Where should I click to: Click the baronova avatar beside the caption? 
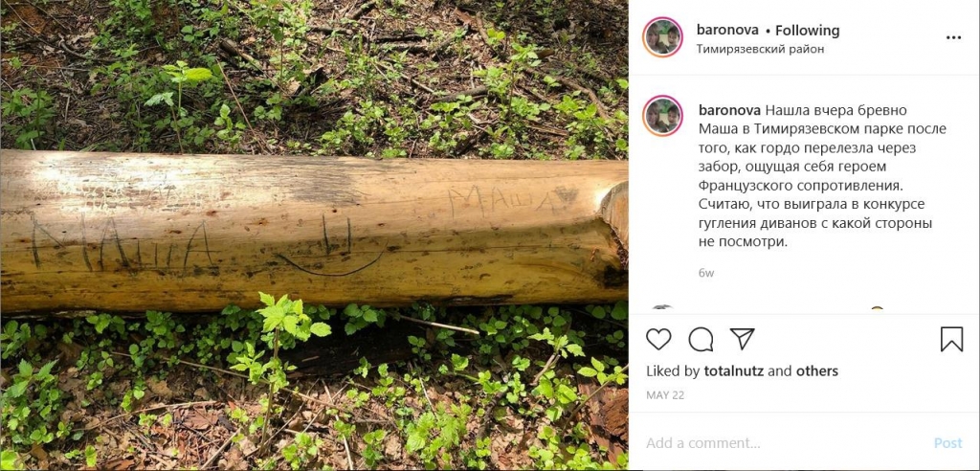[x=663, y=116]
